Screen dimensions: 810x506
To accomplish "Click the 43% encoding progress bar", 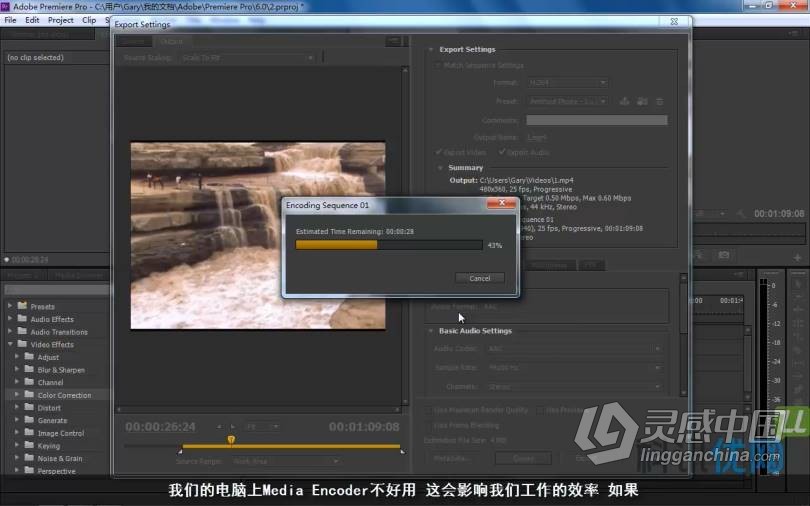I will tap(389, 245).
